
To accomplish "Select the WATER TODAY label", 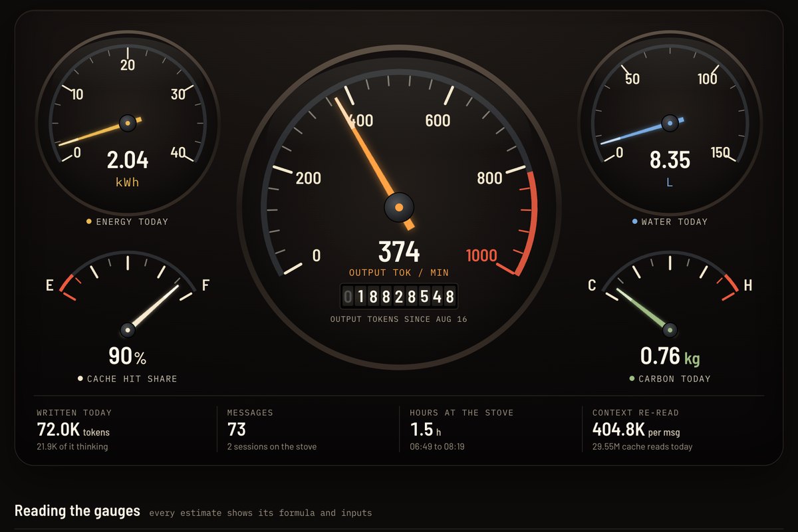I will pyautogui.click(x=674, y=221).
